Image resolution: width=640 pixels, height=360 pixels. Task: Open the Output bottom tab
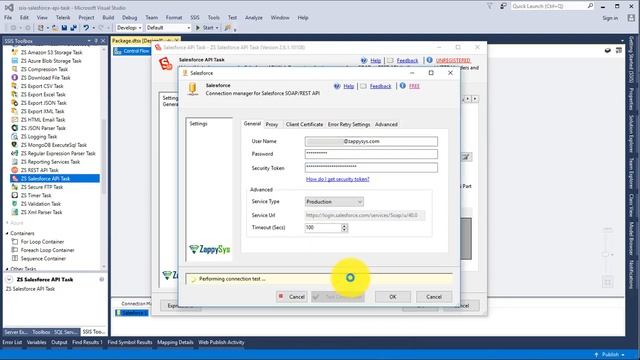point(59,342)
